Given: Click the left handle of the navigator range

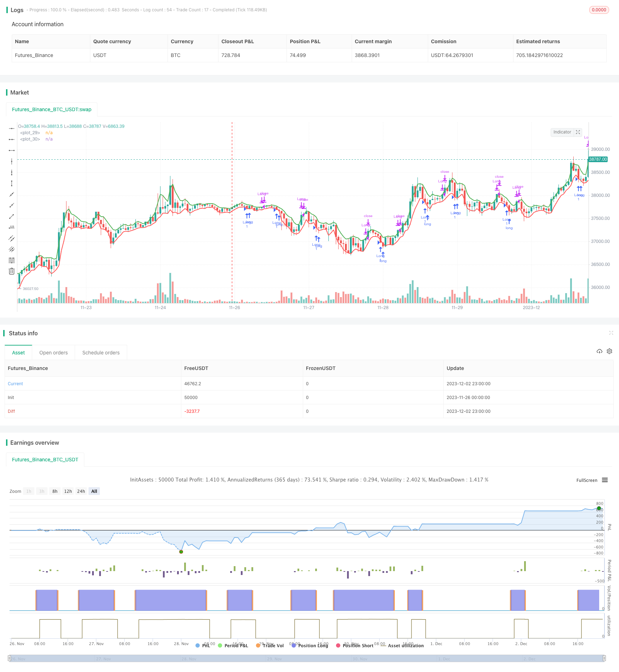Looking at the screenshot, I should [9, 659].
